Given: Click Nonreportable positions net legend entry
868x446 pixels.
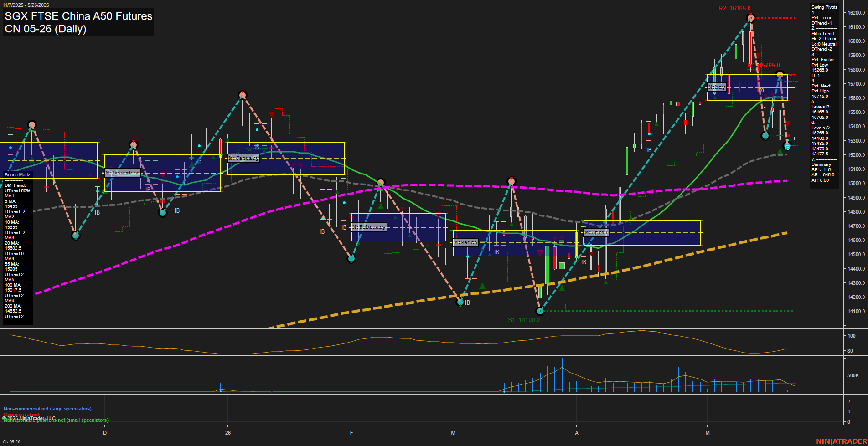Looking at the screenshot, I should 56,420.
